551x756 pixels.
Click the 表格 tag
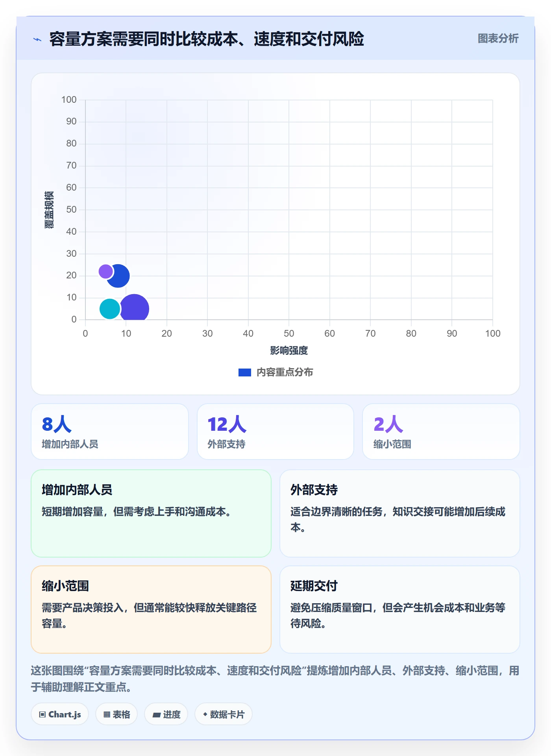click(x=116, y=714)
